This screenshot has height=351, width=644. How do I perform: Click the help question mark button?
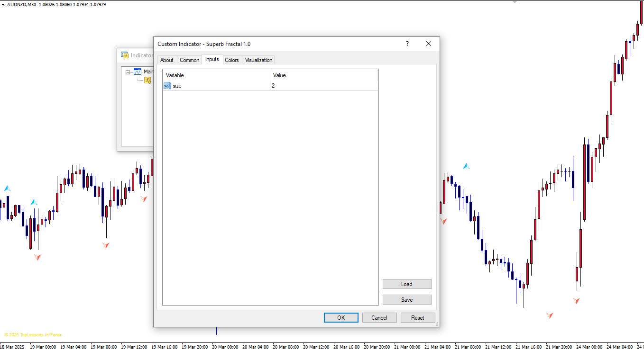tap(407, 44)
